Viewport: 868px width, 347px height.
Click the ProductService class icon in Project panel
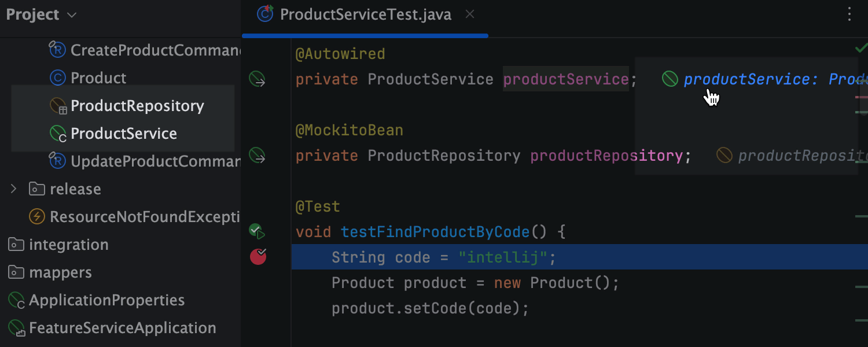tap(57, 133)
